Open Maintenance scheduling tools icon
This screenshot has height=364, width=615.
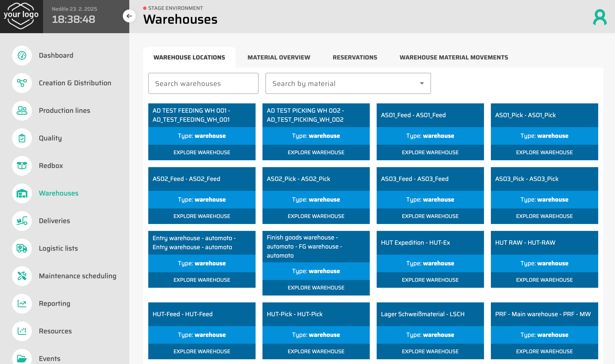pos(22,276)
